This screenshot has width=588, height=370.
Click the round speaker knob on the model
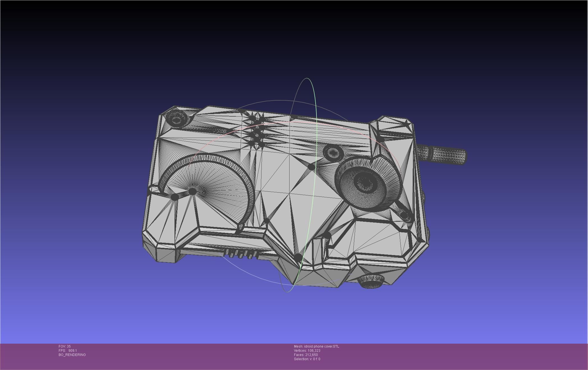coord(365,184)
